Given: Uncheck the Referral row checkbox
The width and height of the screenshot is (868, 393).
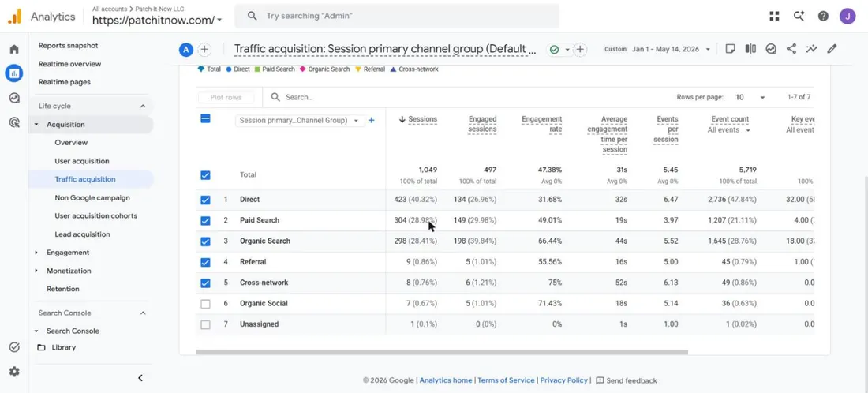Looking at the screenshot, I should pyautogui.click(x=205, y=262).
